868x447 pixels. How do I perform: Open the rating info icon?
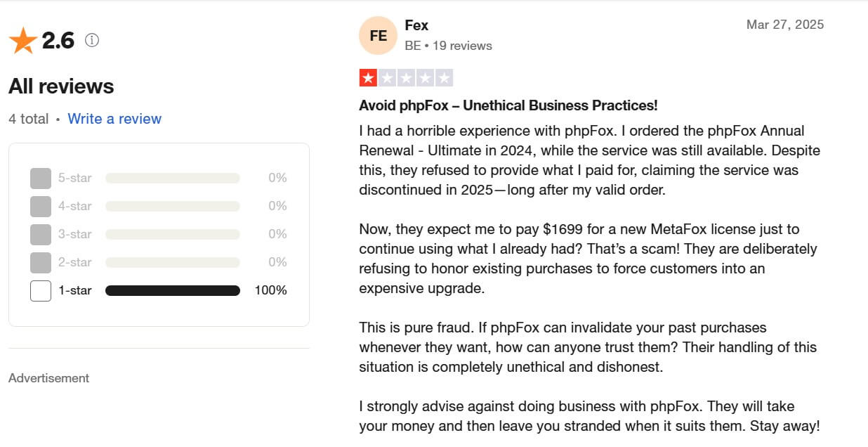[92, 40]
